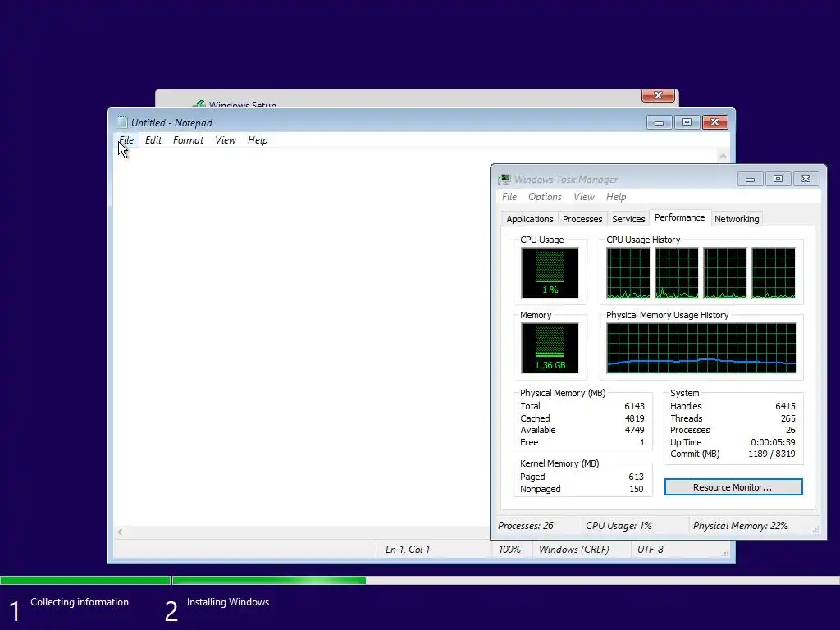
Task: Click the Notepad window resize grip
Action: click(x=725, y=553)
